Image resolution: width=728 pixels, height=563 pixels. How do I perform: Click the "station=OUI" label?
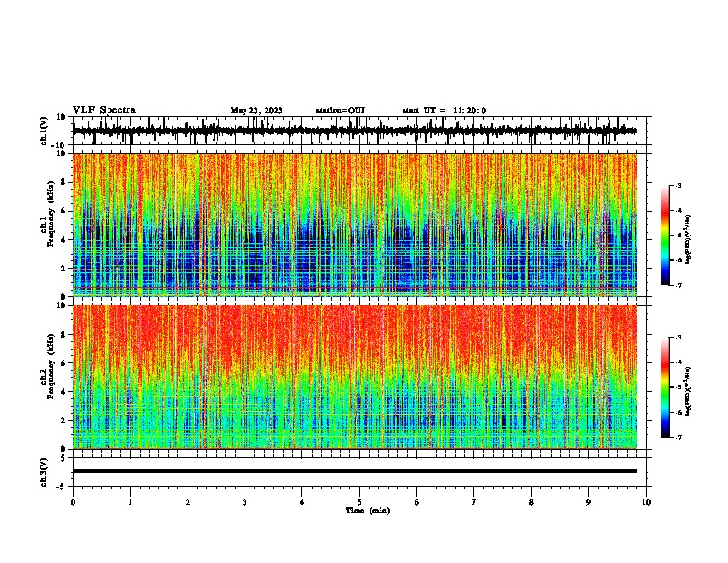340,110
